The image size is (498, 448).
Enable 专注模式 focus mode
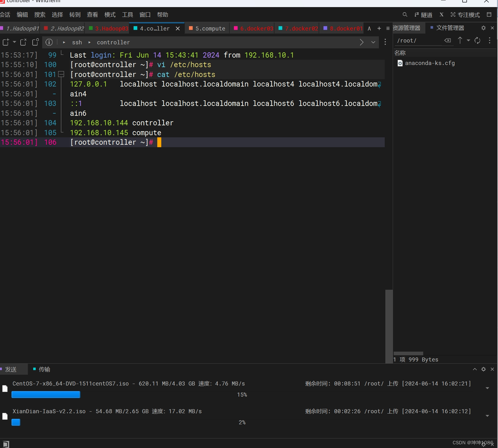465,15
